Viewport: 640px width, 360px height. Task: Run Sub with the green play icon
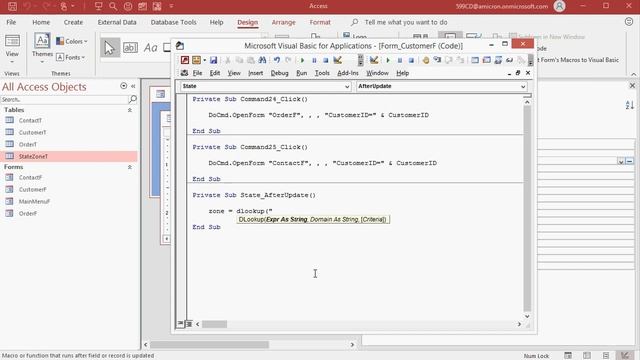tap(302, 60)
